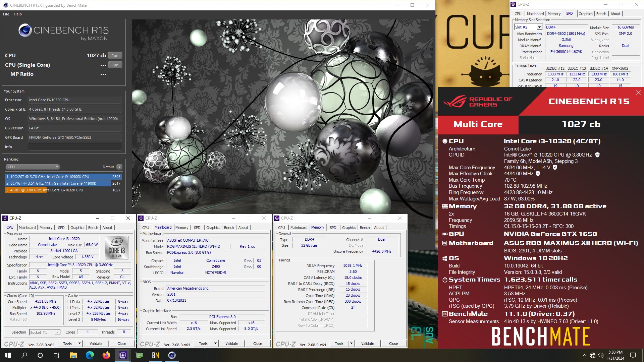The height and width of the screenshot is (362, 644).
Task: Open Firefox from taskbar
Action: 106,355
